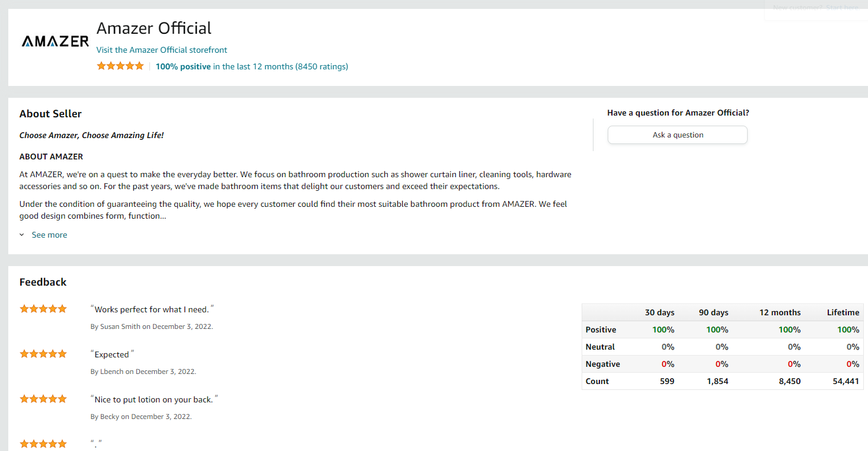This screenshot has height=451, width=868.
Task: Click the Neutral row label
Action: point(600,347)
